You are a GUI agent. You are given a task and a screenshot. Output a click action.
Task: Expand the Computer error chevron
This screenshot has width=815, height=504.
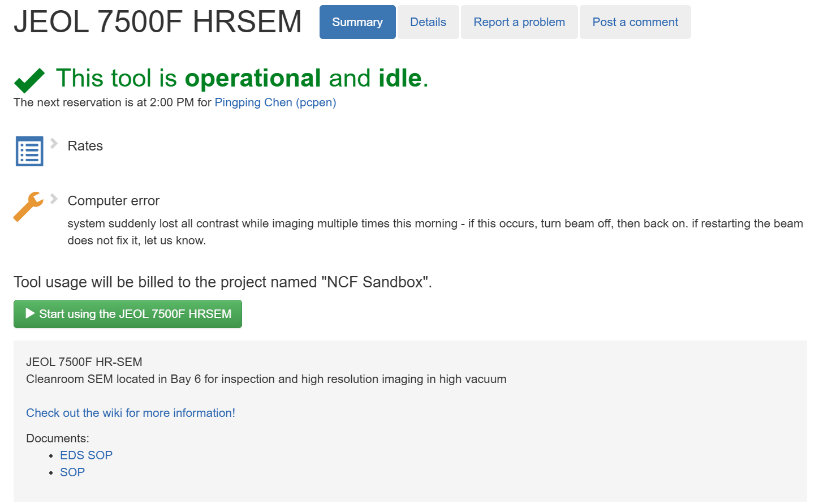pyautogui.click(x=54, y=199)
